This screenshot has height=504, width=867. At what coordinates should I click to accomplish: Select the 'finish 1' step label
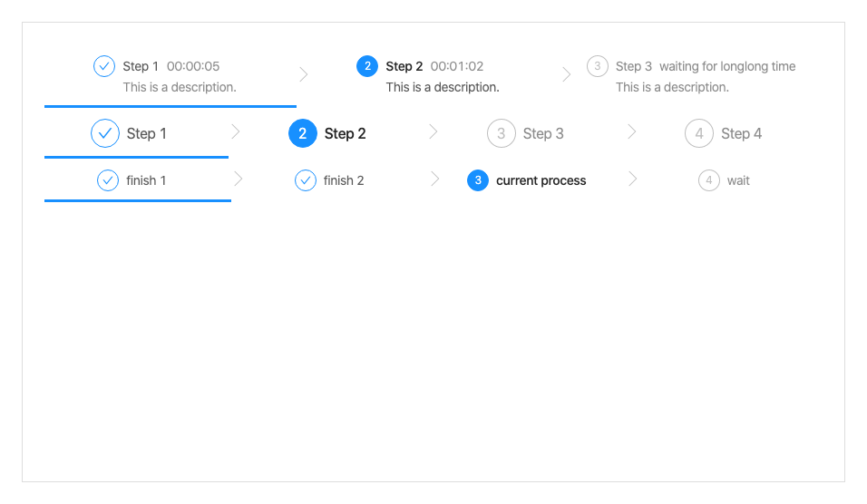tap(146, 180)
